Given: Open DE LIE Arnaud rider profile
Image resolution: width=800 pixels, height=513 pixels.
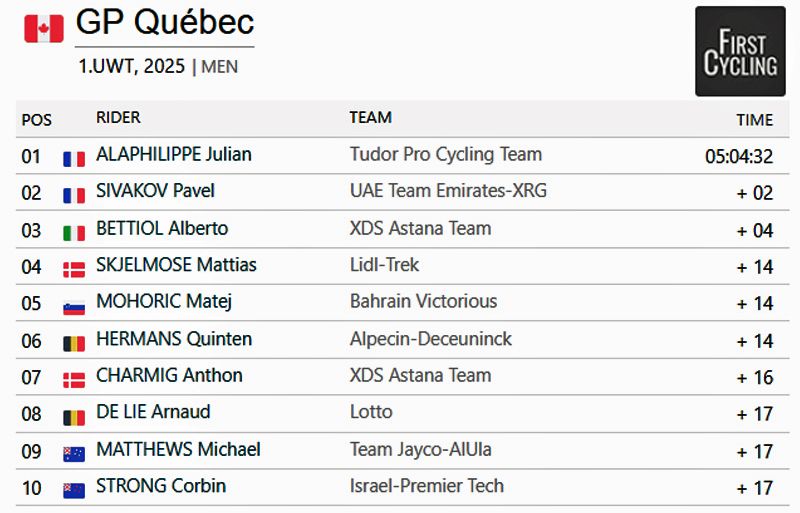Looking at the screenshot, I should pos(153,412).
